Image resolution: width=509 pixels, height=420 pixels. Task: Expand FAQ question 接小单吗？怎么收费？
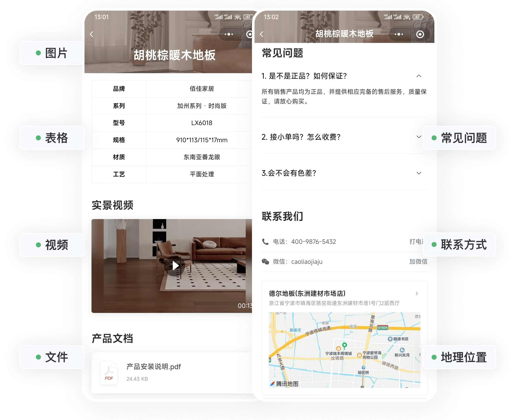coord(419,137)
